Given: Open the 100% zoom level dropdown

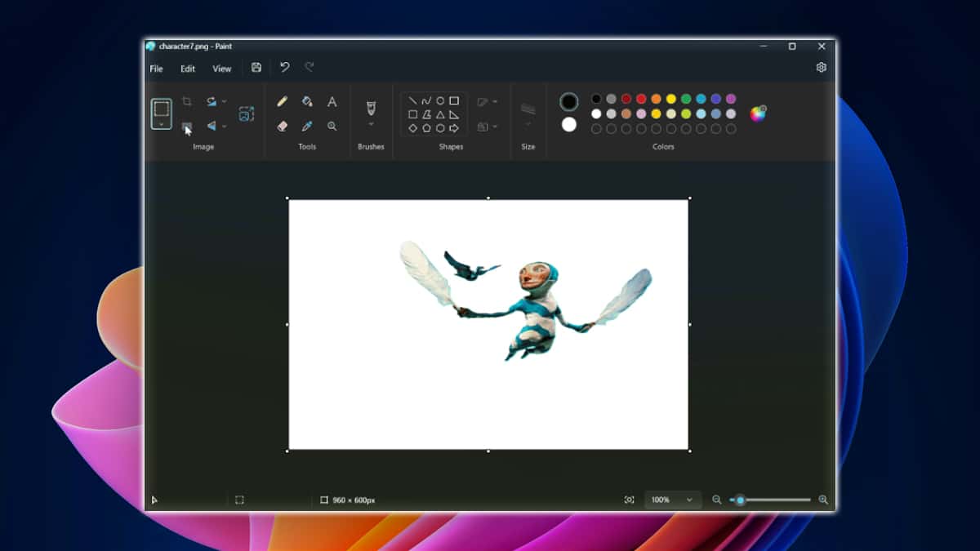Looking at the screenshot, I should coord(672,500).
